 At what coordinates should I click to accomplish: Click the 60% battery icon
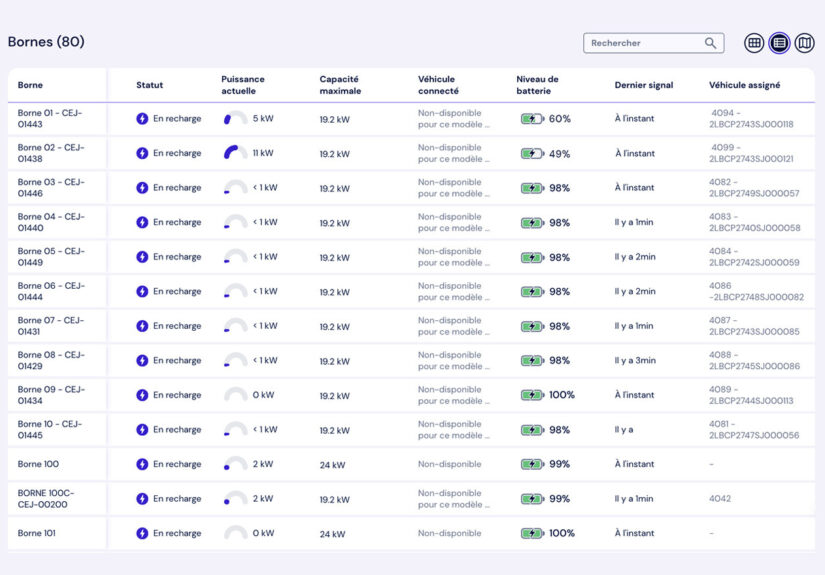point(532,119)
